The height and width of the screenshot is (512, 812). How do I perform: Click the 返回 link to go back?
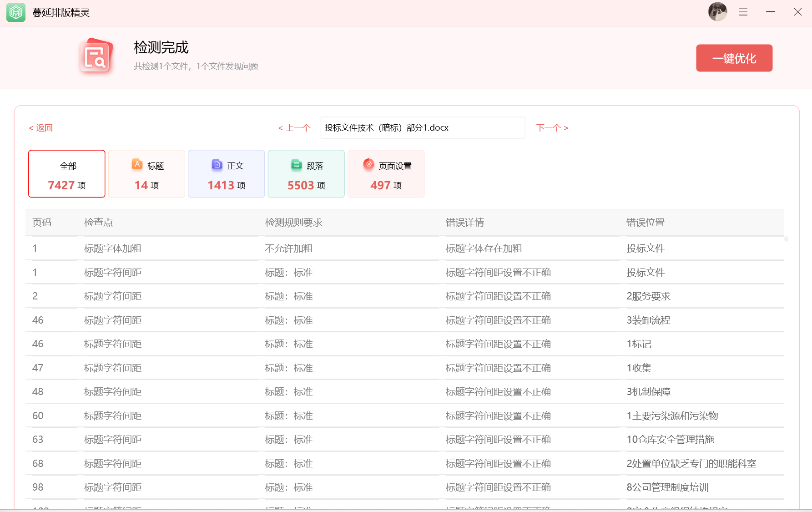coord(40,127)
